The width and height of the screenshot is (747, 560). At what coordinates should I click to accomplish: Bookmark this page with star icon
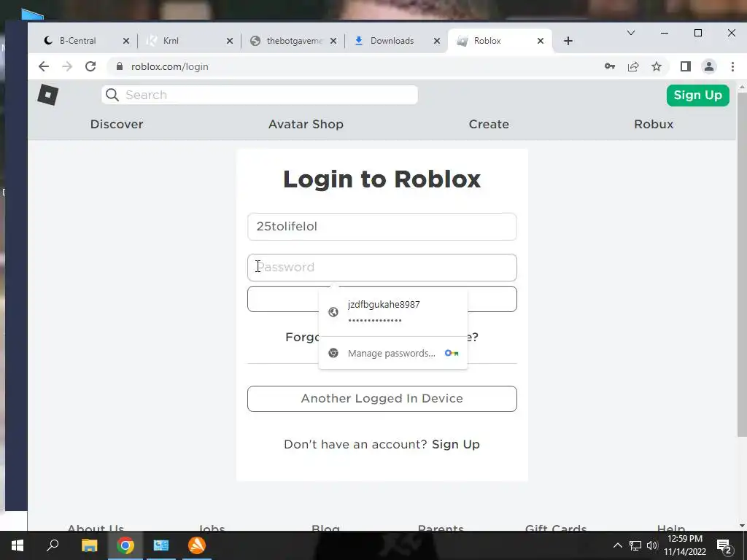coord(657,66)
